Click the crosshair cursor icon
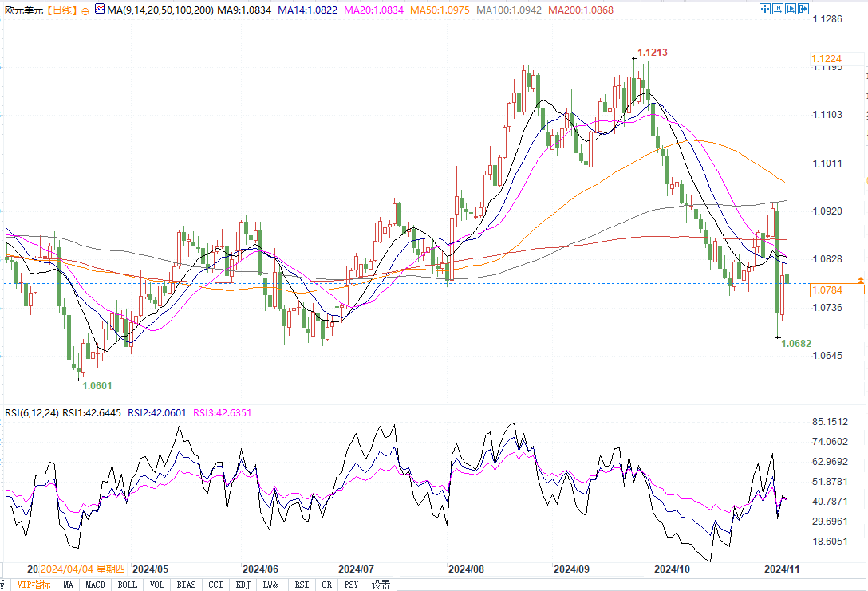This screenshot has height=591, width=868. click(x=764, y=10)
